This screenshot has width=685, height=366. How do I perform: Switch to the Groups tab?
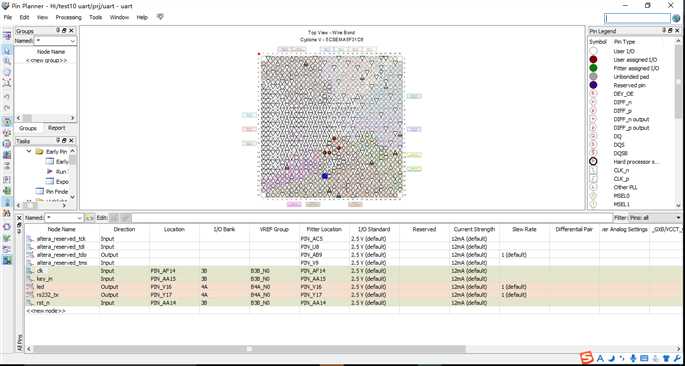pos(28,128)
